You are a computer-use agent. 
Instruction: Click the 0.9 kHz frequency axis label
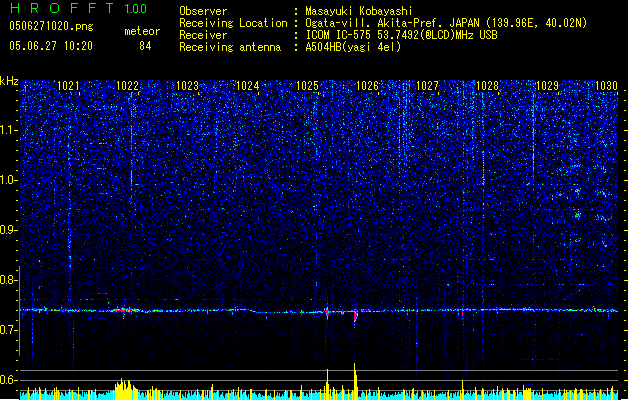tap(9, 230)
